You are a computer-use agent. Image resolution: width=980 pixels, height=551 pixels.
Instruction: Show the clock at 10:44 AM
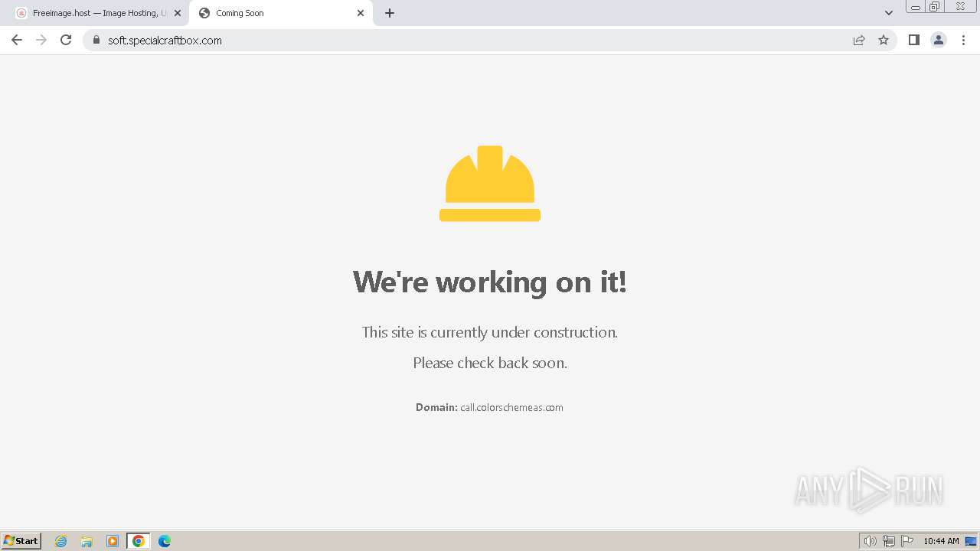click(941, 541)
